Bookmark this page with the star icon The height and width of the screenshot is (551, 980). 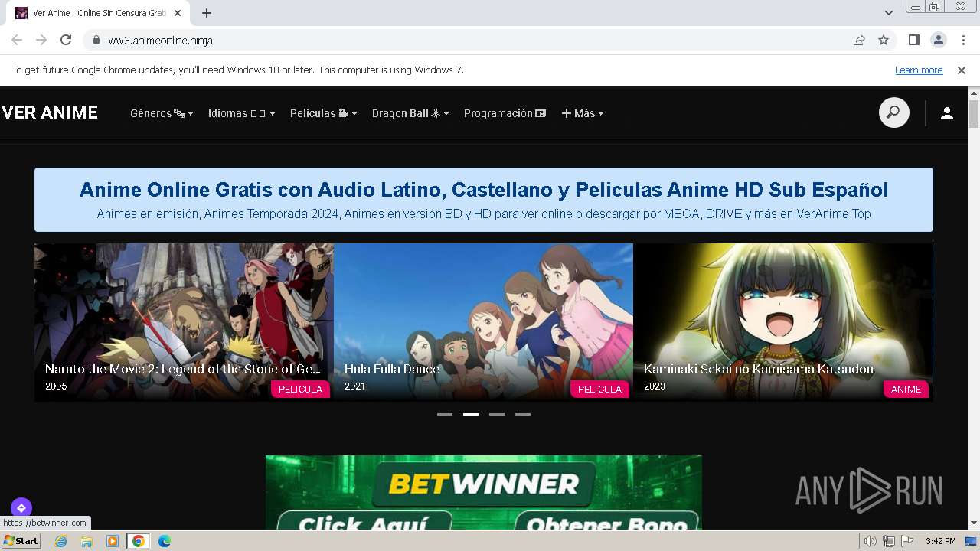884,40
